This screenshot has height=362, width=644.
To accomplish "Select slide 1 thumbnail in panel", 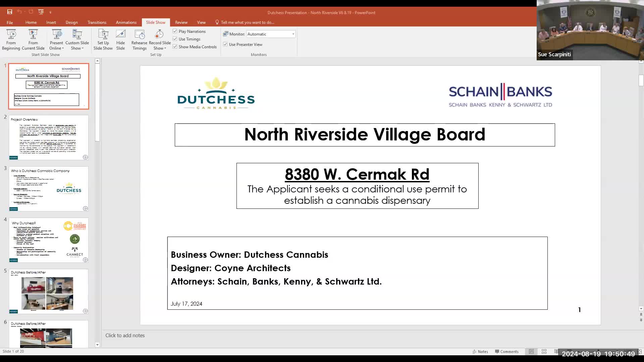I will [49, 86].
